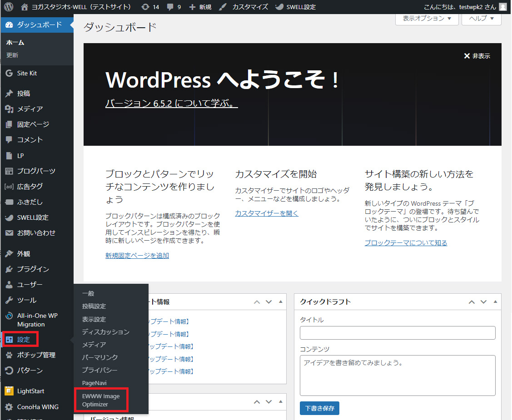Open the カスタマイザーを開く link
512x420 pixels.
[x=267, y=213]
